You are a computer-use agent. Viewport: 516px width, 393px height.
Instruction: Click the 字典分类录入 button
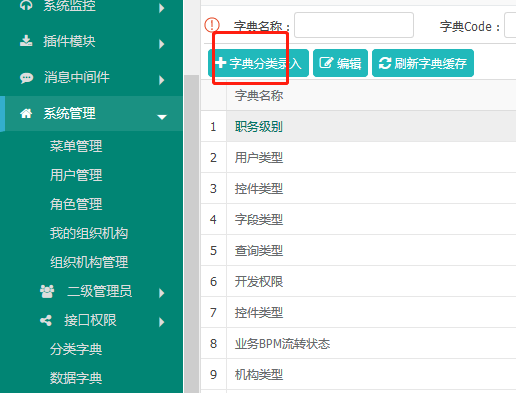tap(258, 63)
